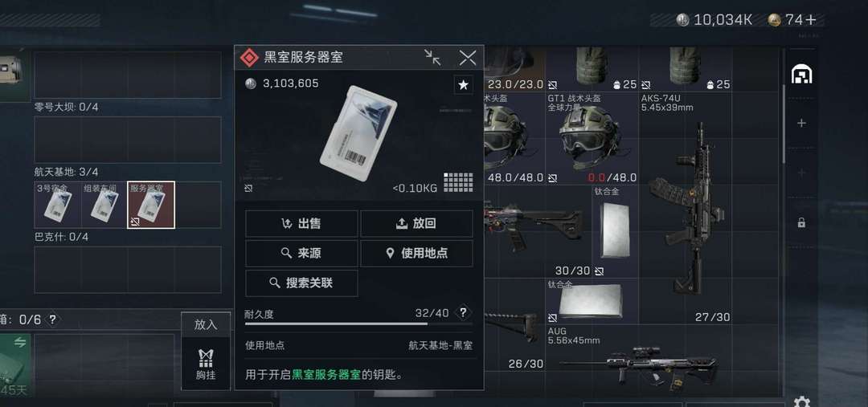
Task: Open settings gear at bottom right
Action: tap(801, 402)
